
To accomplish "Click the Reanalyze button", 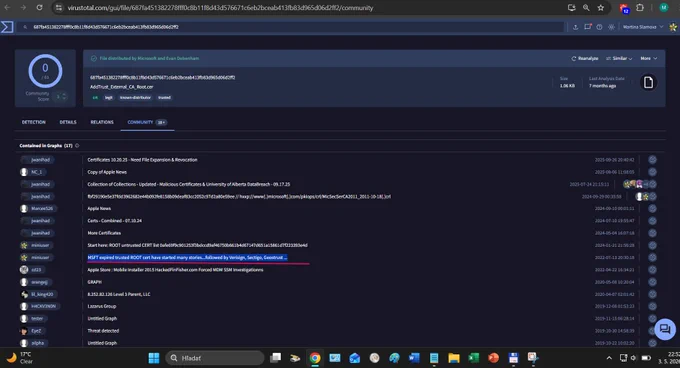I will pos(585,59).
